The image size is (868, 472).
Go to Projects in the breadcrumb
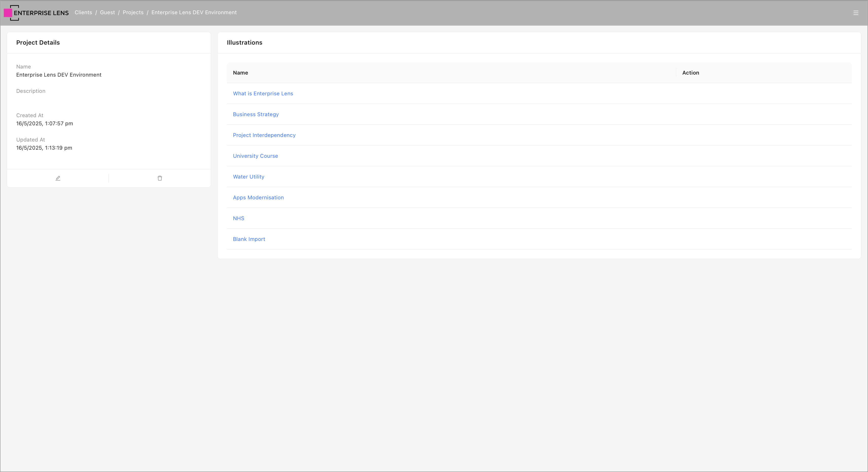pyautogui.click(x=133, y=12)
